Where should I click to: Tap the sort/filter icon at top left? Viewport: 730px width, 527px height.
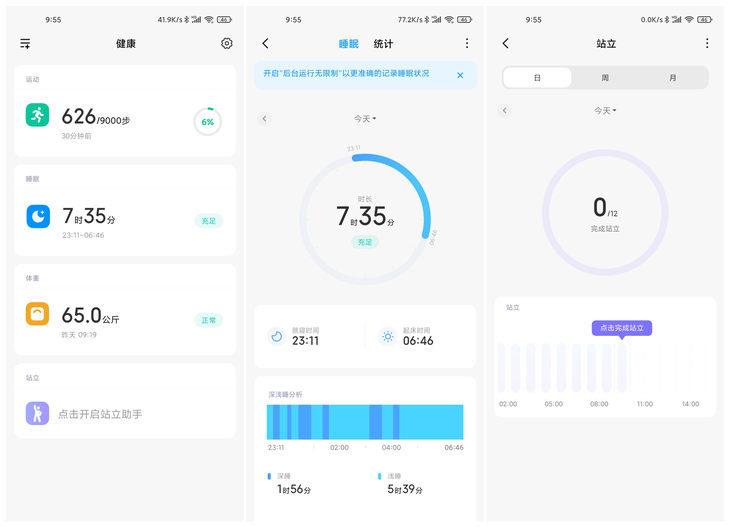pyautogui.click(x=25, y=44)
